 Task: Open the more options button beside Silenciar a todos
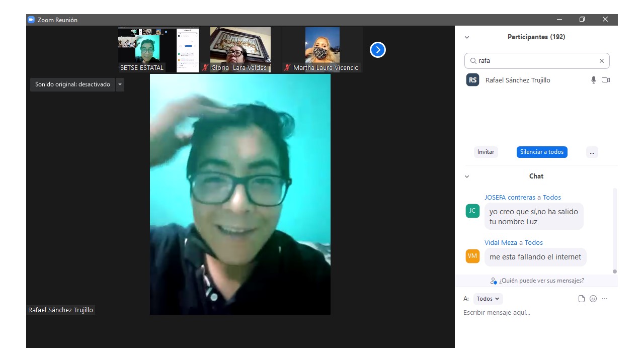click(592, 152)
